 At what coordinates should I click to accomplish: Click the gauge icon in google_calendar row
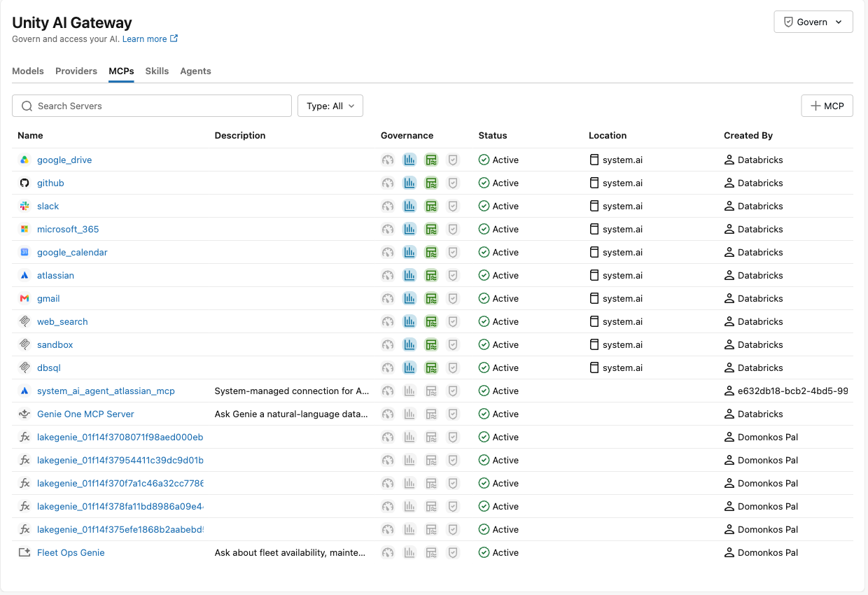[x=388, y=252]
